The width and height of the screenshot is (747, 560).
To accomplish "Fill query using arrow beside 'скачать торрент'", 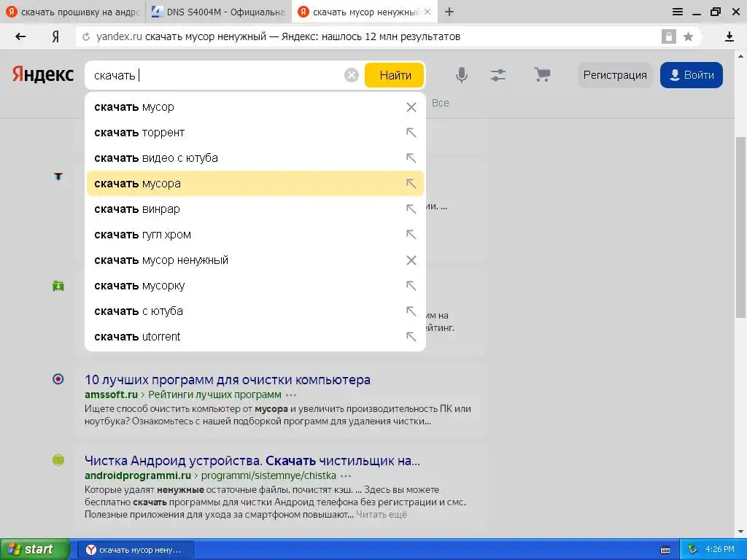I will 411,133.
